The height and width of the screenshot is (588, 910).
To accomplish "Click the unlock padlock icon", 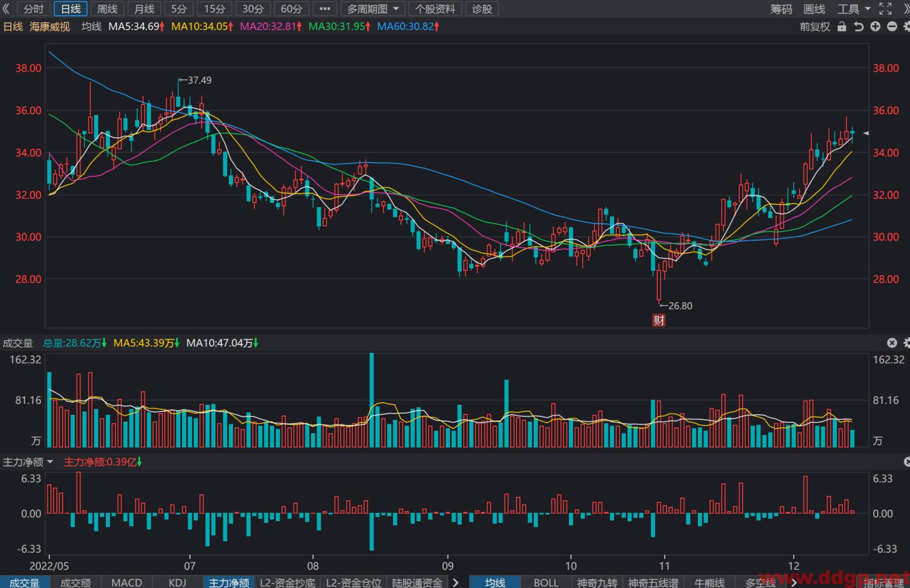I will [x=842, y=27].
